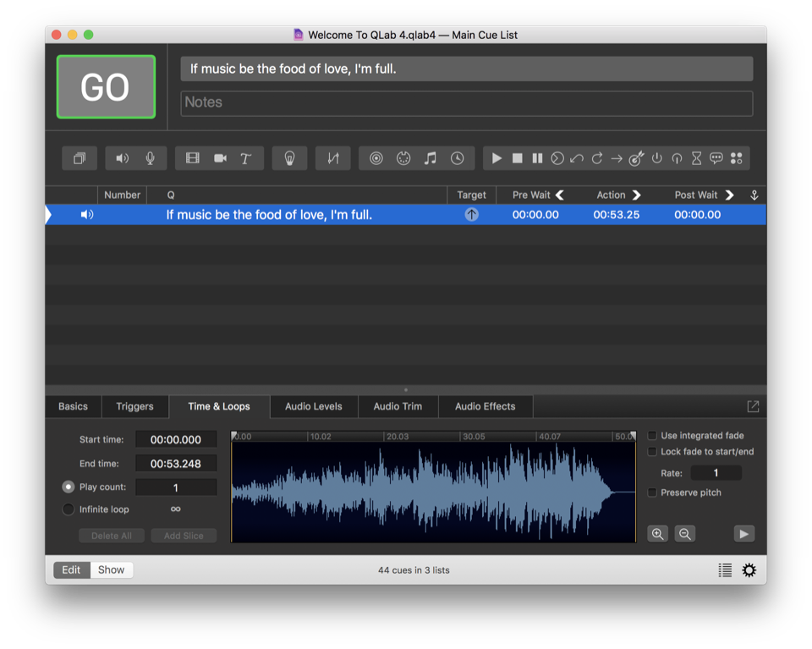Expand Action column with right chevron
The image size is (812, 649).
point(637,195)
